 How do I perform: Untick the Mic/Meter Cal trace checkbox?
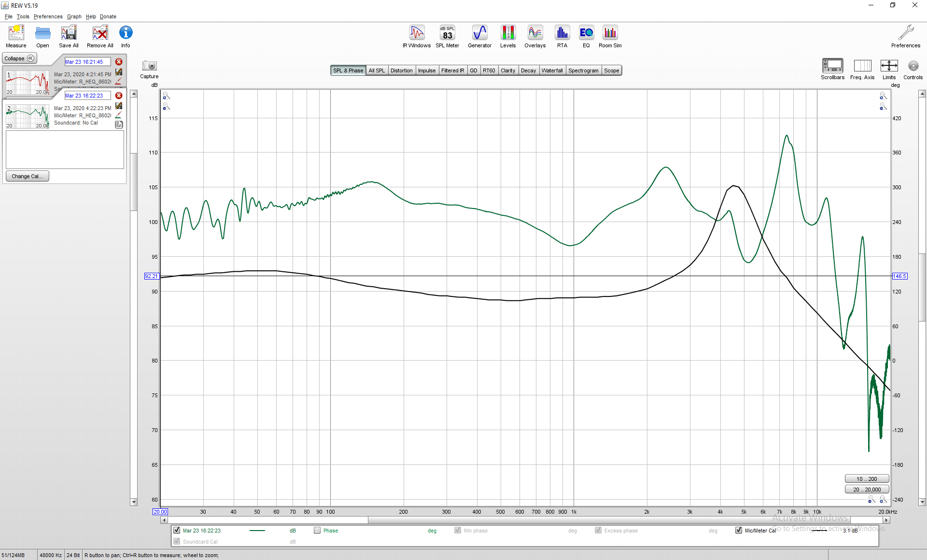click(739, 530)
